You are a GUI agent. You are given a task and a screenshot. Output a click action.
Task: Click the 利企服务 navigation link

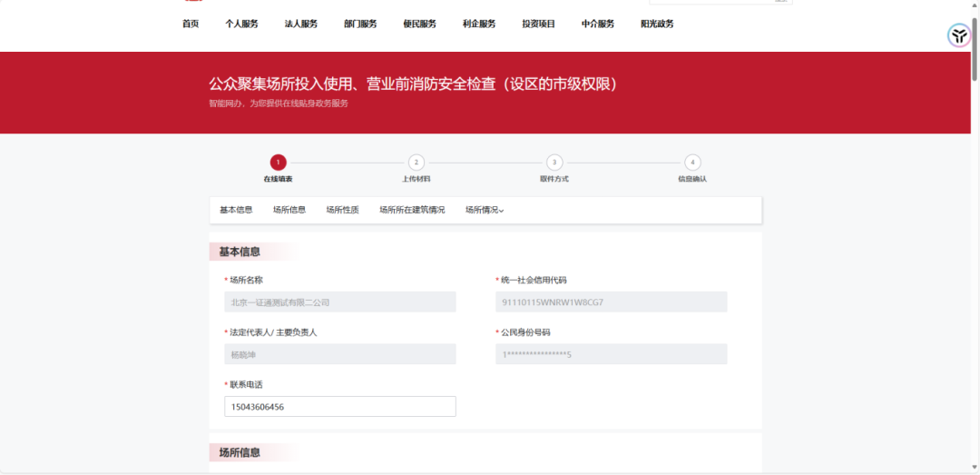tap(479, 24)
